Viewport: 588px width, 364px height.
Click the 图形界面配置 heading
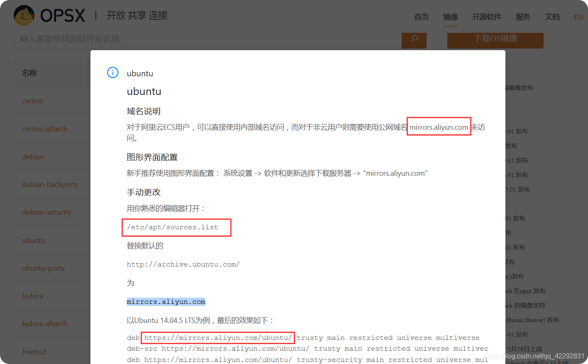click(152, 157)
